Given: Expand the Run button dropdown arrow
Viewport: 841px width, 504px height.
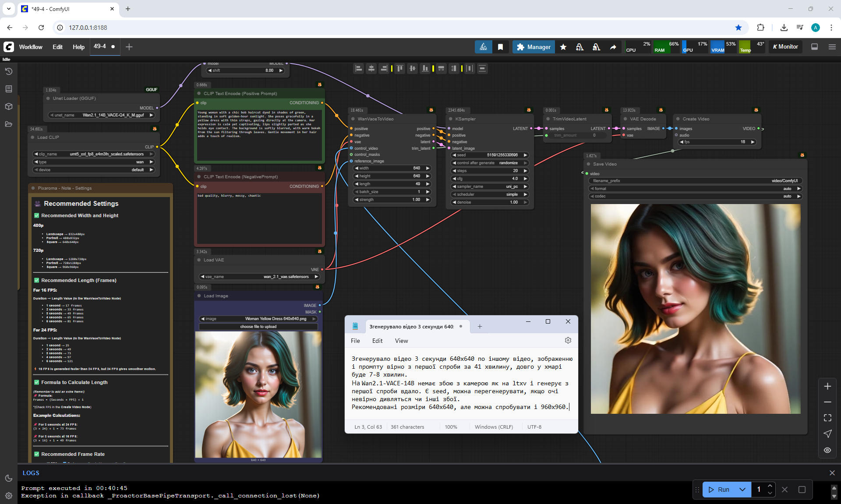Looking at the screenshot, I should (x=742, y=490).
